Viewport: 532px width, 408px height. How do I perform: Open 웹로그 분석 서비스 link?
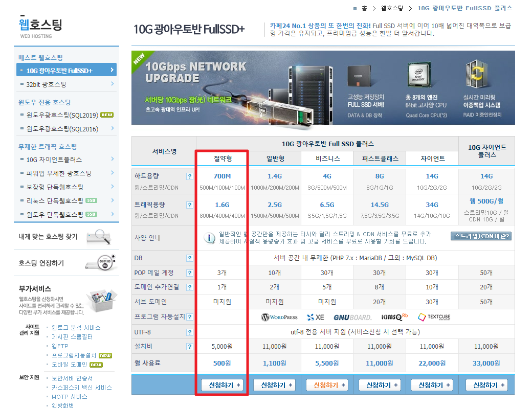click(x=76, y=328)
